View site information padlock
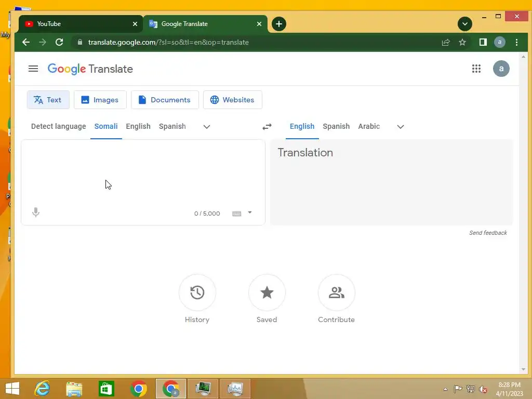Image resolution: width=532 pixels, height=399 pixels. pos(80,42)
